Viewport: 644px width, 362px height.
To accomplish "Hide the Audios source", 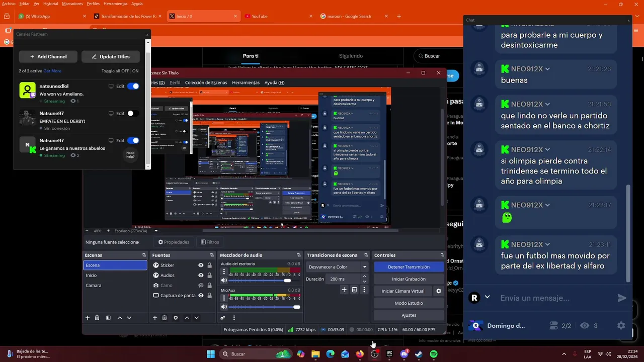I will pos(201,276).
